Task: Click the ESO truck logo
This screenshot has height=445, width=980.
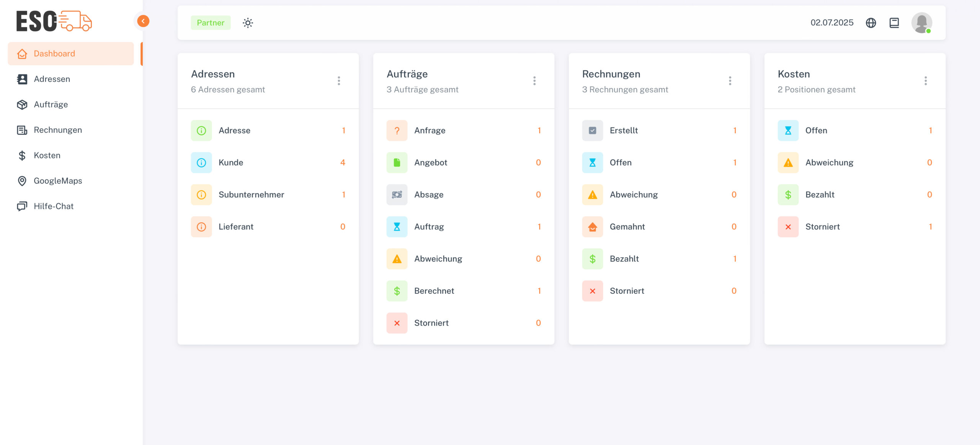Action: pos(54,21)
